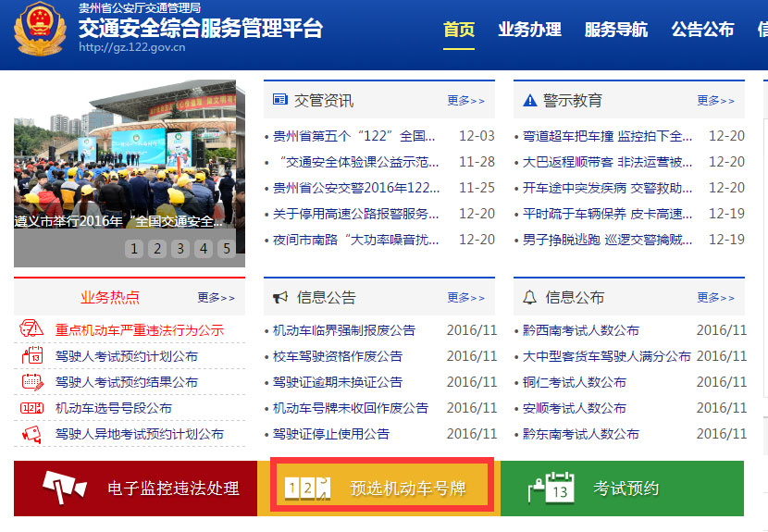Viewport: 768px width, 532px height.
Task: Click the 交管资讯 newspaper icon
Action: point(280,99)
